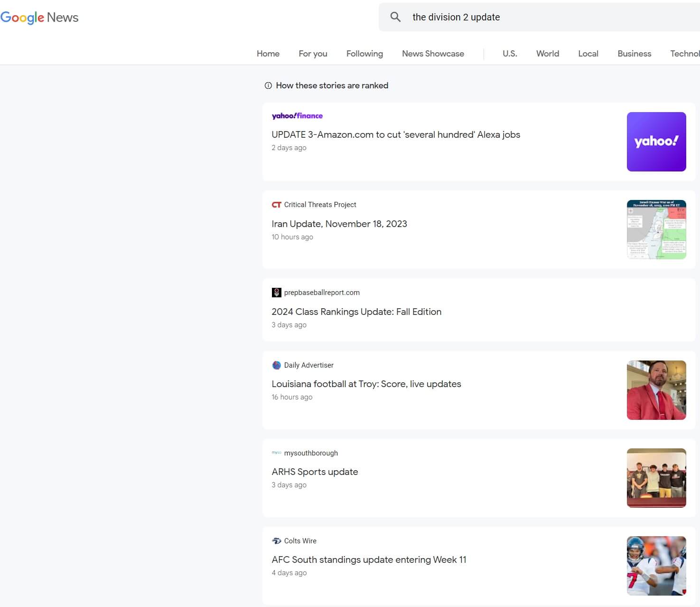Viewport: 700px width, 607px height.
Task: Open 2024 Class Rankings Update article
Action: click(x=356, y=312)
